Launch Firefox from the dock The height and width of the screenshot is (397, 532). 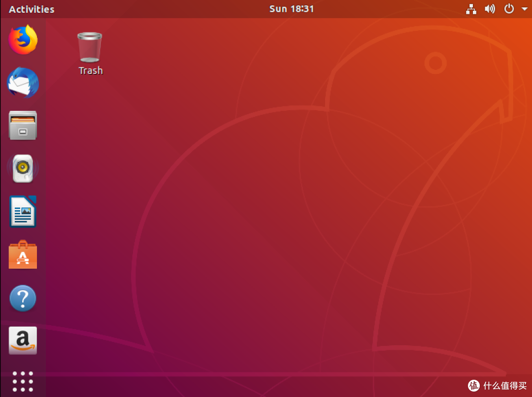[x=23, y=40]
